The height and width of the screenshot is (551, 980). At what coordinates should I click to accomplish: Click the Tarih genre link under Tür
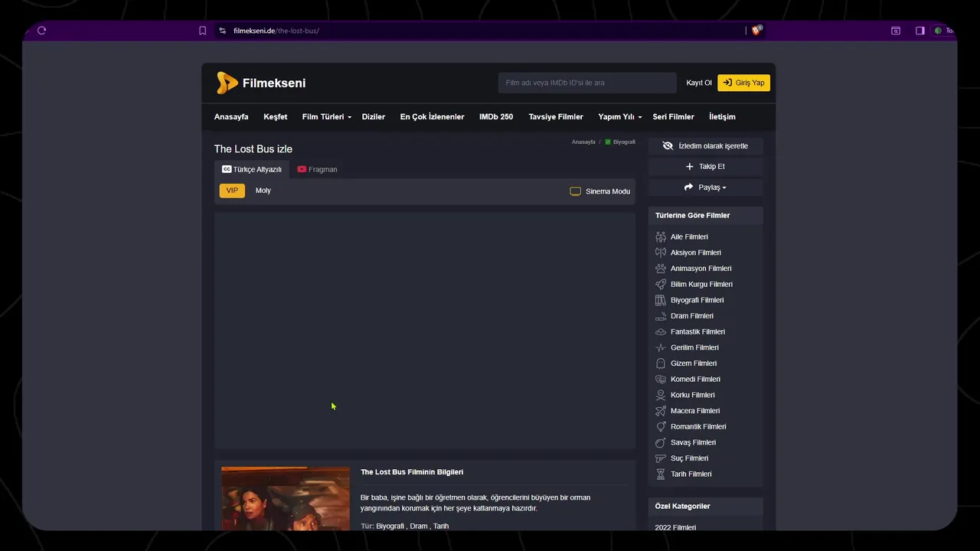click(441, 527)
